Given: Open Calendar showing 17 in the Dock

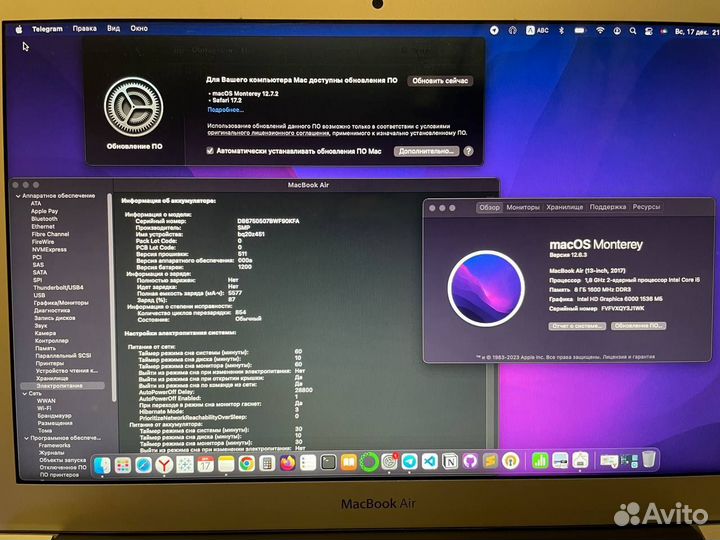Looking at the screenshot, I should pyautogui.click(x=205, y=465).
